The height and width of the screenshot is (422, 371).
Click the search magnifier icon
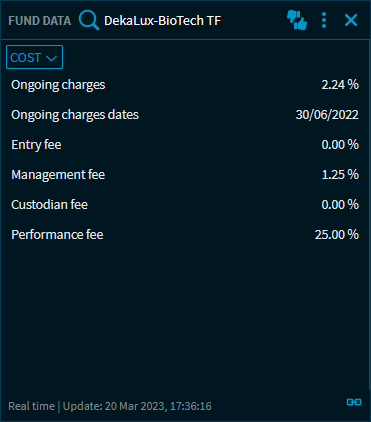click(89, 20)
